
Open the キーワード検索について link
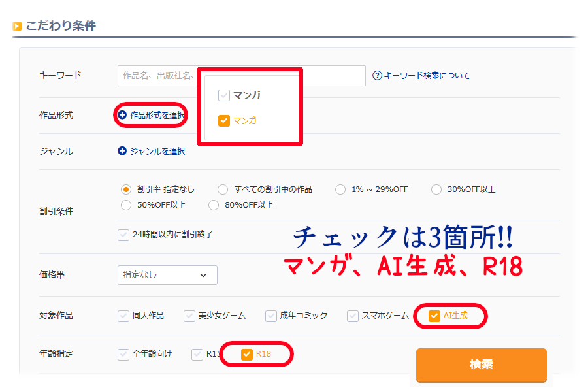426,75
